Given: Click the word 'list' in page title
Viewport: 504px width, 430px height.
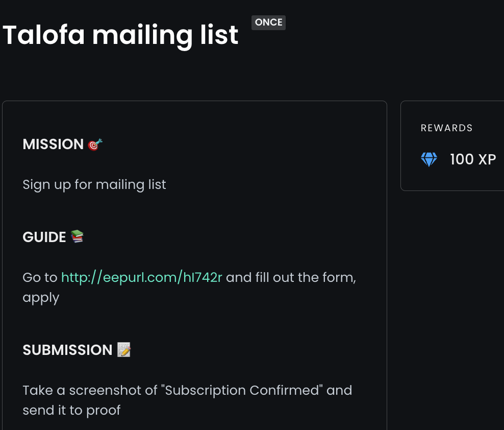Looking at the screenshot, I should coord(219,35).
